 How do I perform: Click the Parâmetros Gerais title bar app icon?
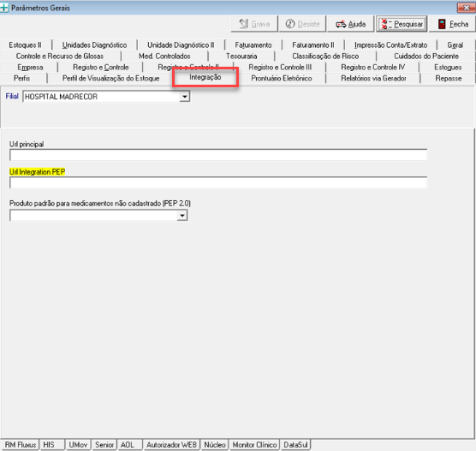point(4,8)
